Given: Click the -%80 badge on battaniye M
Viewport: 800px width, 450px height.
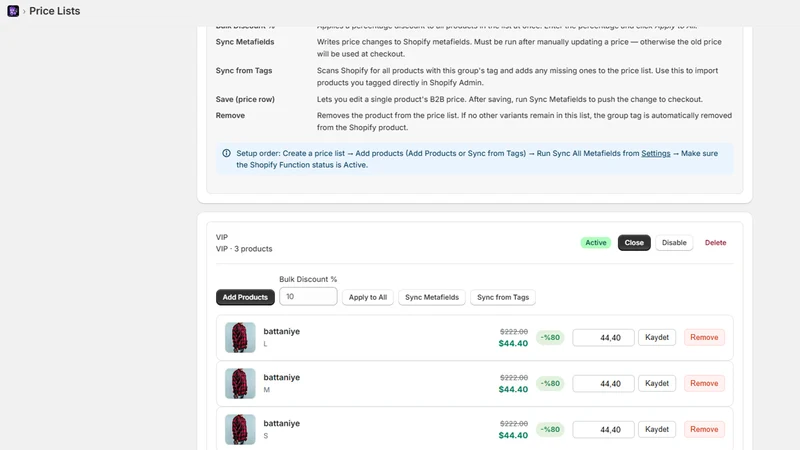Looking at the screenshot, I should [x=550, y=383].
